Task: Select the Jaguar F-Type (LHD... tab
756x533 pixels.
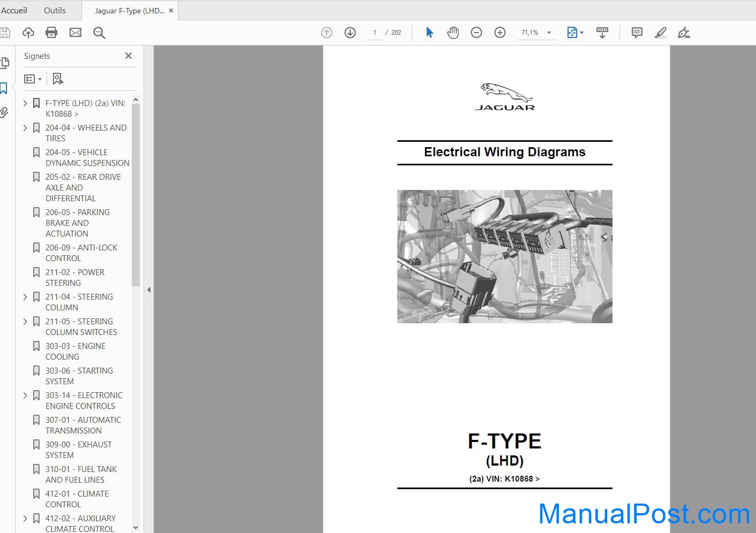Action: coord(130,10)
